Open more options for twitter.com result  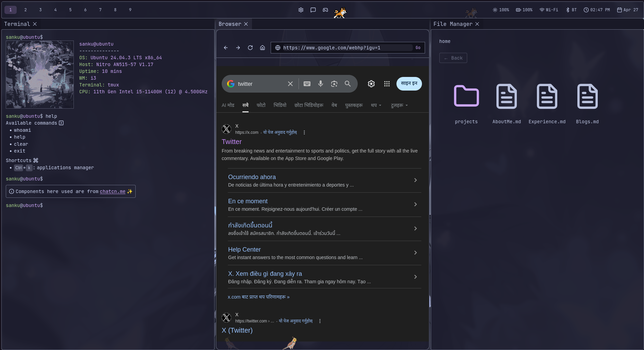(x=320, y=321)
